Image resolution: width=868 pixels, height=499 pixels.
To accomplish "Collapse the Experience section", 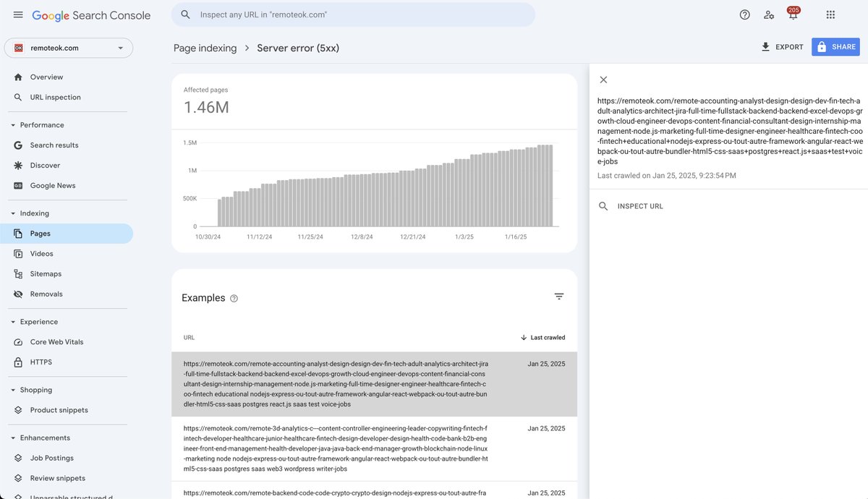I will point(34,322).
